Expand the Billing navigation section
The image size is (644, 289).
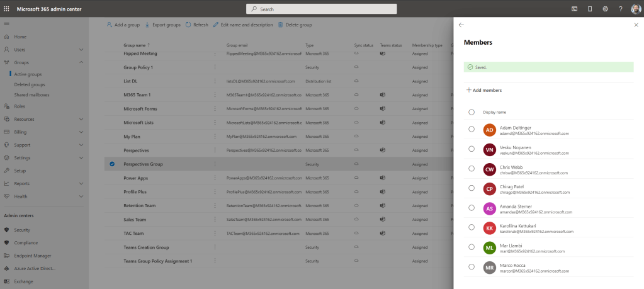coord(81,132)
